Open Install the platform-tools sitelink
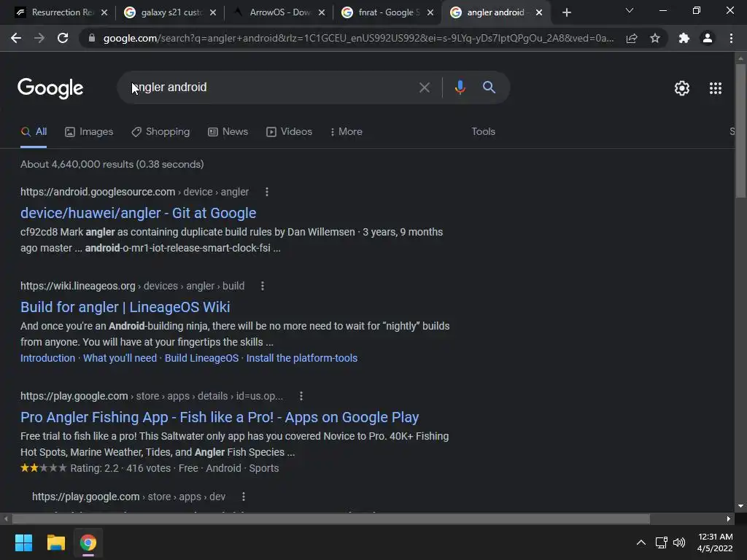747x560 pixels. [x=301, y=358]
